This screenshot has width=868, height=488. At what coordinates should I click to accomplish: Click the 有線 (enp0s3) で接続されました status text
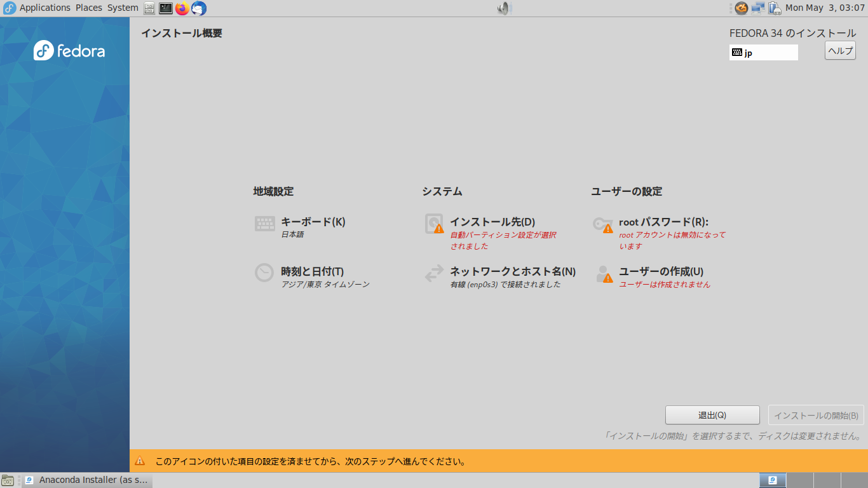point(506,285)
